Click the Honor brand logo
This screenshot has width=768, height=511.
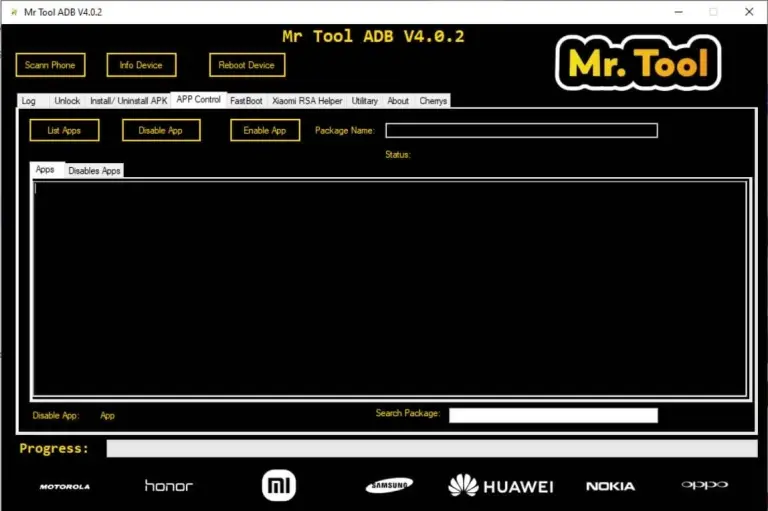coord(169,486)
